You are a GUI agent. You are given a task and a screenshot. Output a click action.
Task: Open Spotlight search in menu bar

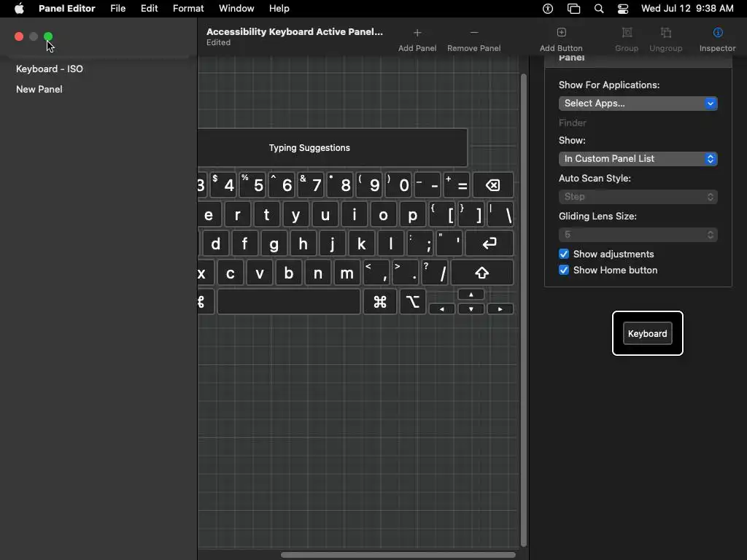coord(599,9)
